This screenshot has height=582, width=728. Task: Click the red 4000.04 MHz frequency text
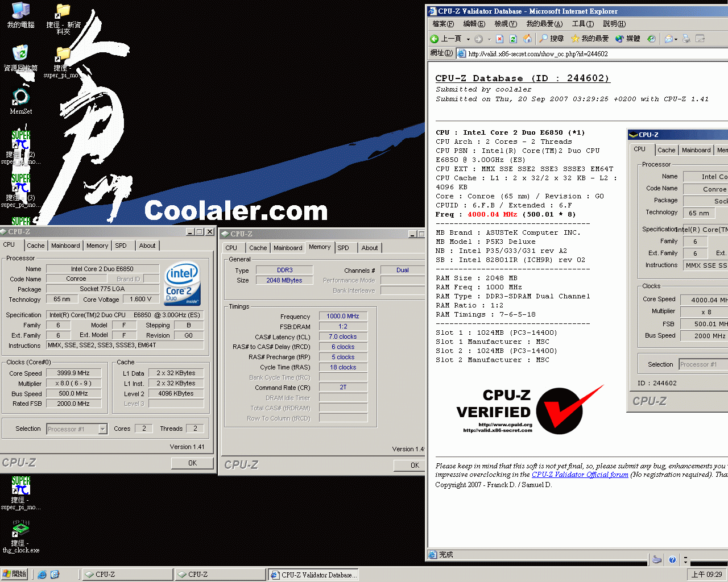(492, 214)
